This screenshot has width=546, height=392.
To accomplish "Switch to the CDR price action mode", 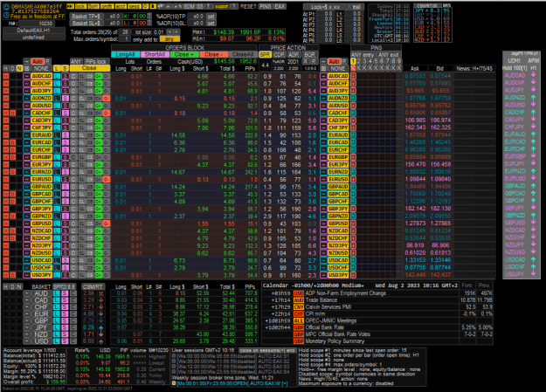I will 279,55.
